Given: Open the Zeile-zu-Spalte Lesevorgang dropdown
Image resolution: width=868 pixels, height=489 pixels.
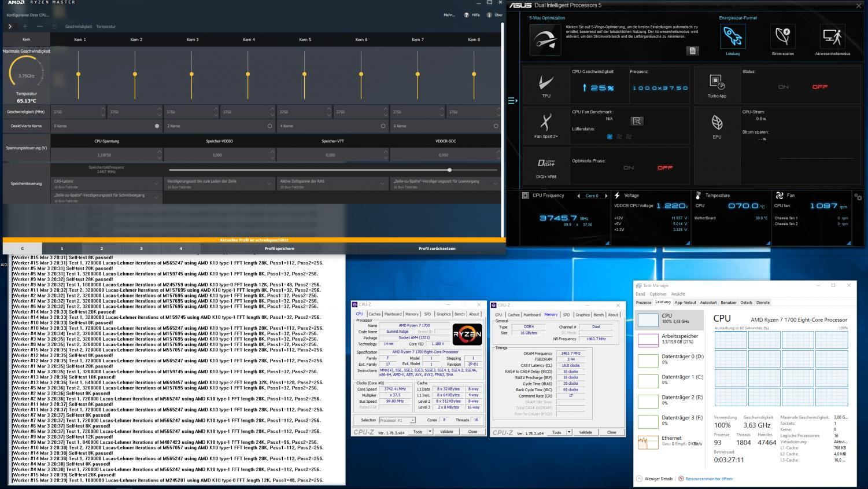Looking at the screenshot, I should click(x=446, y=183).
